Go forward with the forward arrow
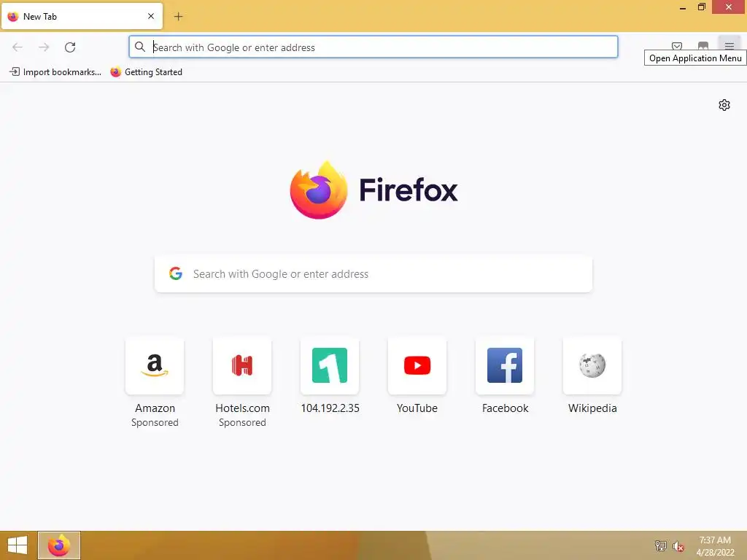 (44, 47)
